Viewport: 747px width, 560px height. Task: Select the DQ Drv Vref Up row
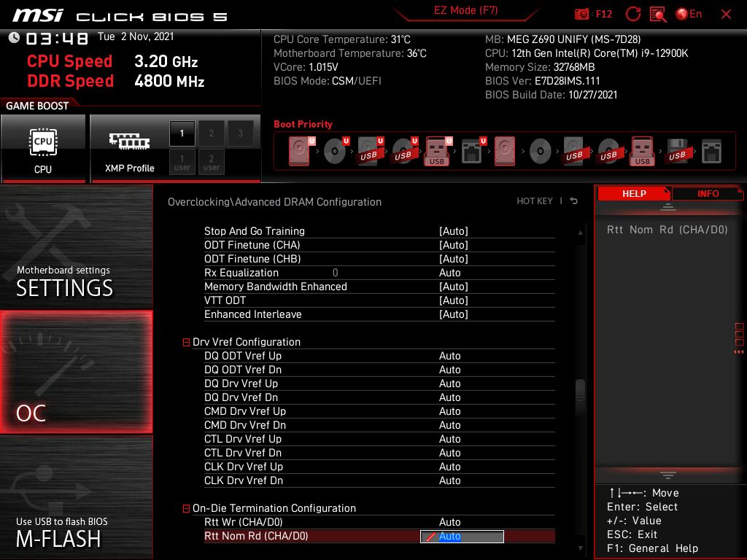click(379, 384)
